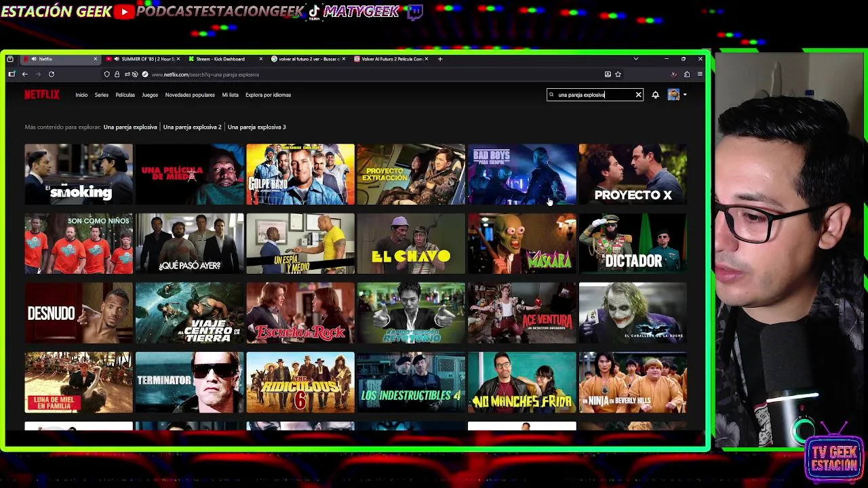Image resolution: width=868 pixels, height=488 pixels.
Task: Open Luna de Miel en Familia thumbnail
Action: click(x=79, y=382)
